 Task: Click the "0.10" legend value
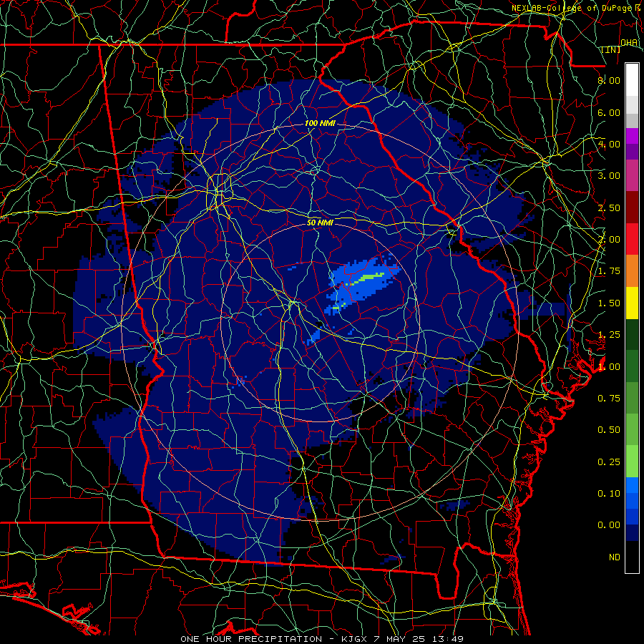point(609,494)
